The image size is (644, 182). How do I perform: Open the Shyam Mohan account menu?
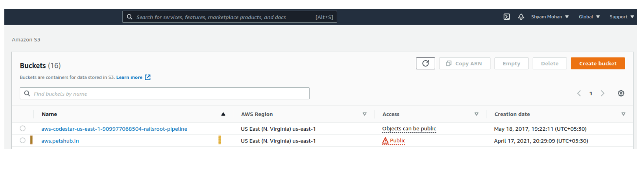click(x=550, y=17)
